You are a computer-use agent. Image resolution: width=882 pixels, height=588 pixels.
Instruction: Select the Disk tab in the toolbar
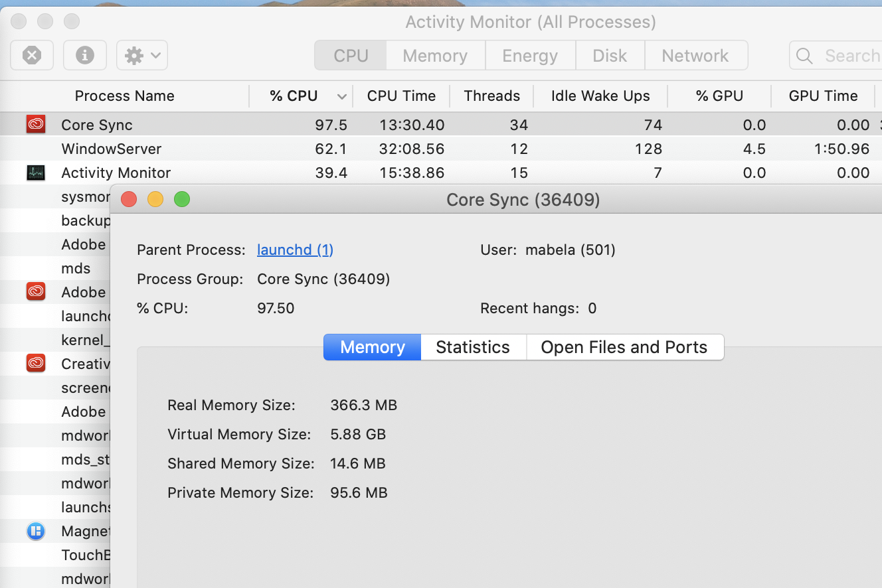pos(609,55)
